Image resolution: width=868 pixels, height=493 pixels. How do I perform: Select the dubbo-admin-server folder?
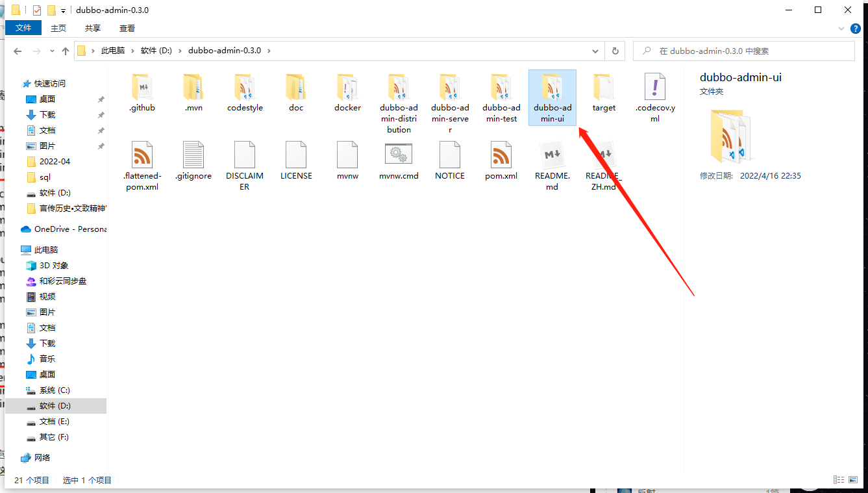pyautogui.click(x=450, y=104)
